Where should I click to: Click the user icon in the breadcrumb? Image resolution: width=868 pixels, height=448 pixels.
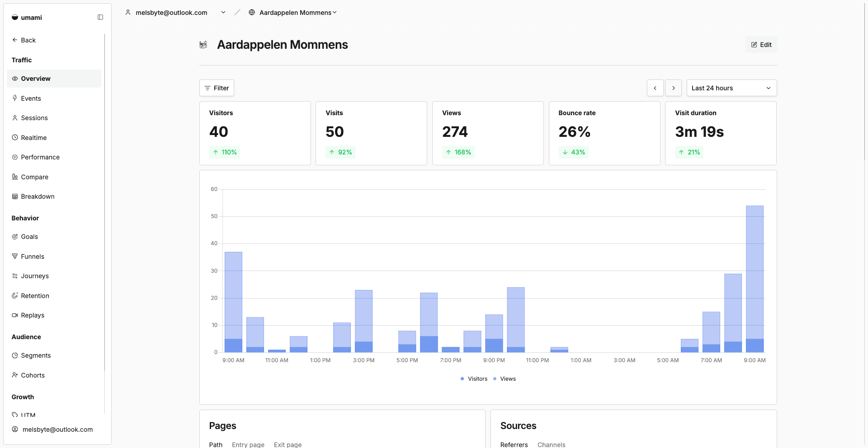pos(128,12)
